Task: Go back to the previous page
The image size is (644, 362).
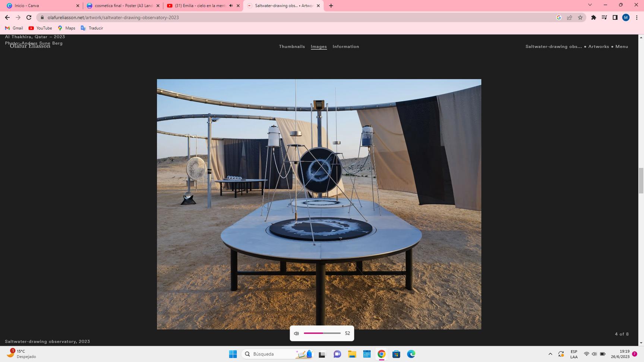Action: click(x=7, y=18)
